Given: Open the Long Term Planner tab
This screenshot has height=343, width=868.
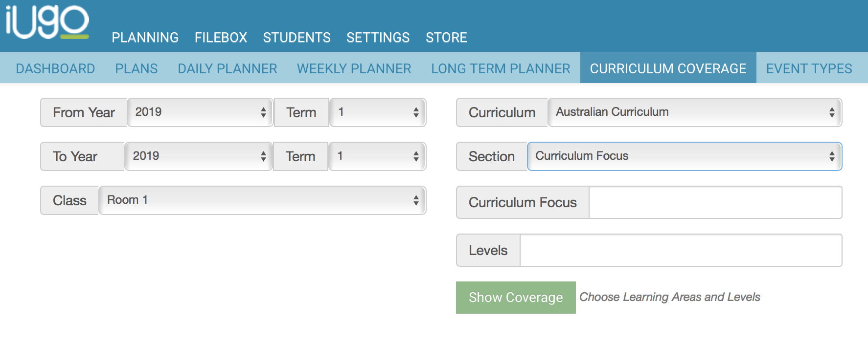Looking at the screenshot, I should (501, 68).
